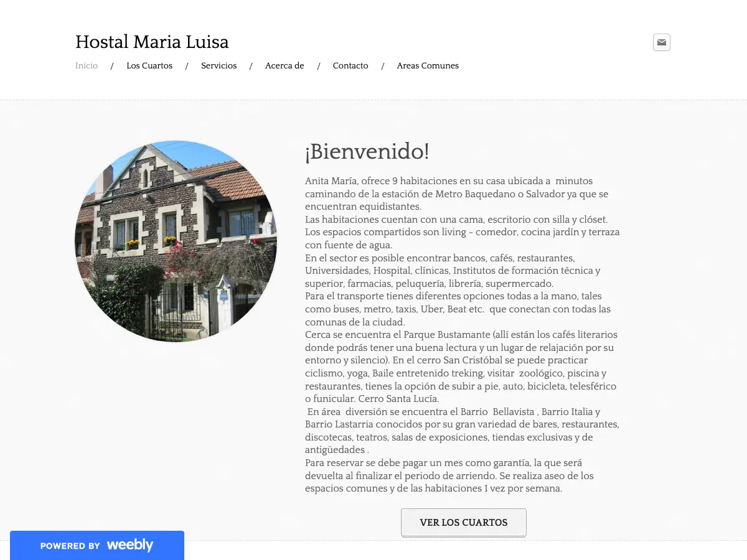Click the Powered by Weebly banner

coord(97,545)
